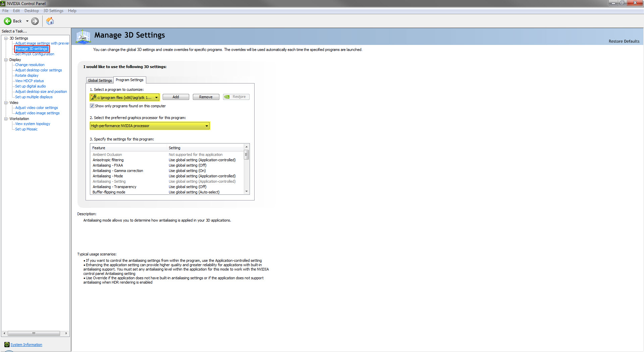Click Restore Defaults link
The height and width of the screenshot is (352, 644).
(624, 41)
